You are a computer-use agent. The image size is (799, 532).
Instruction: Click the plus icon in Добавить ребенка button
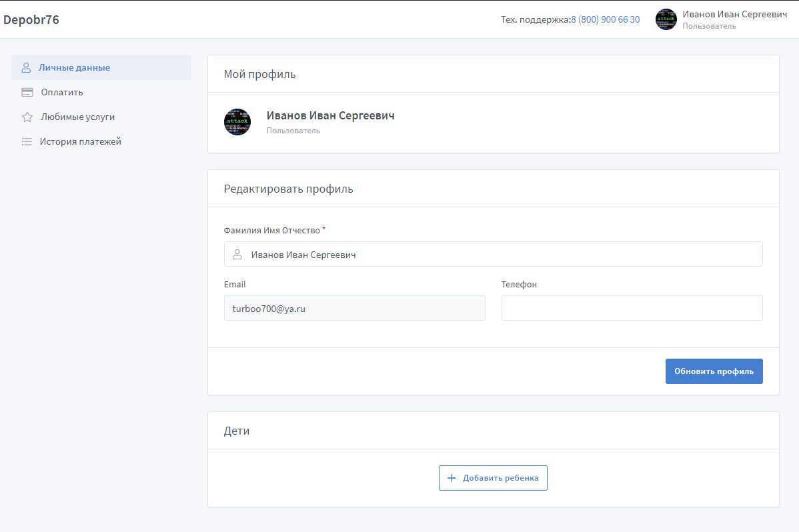(452, 478)
